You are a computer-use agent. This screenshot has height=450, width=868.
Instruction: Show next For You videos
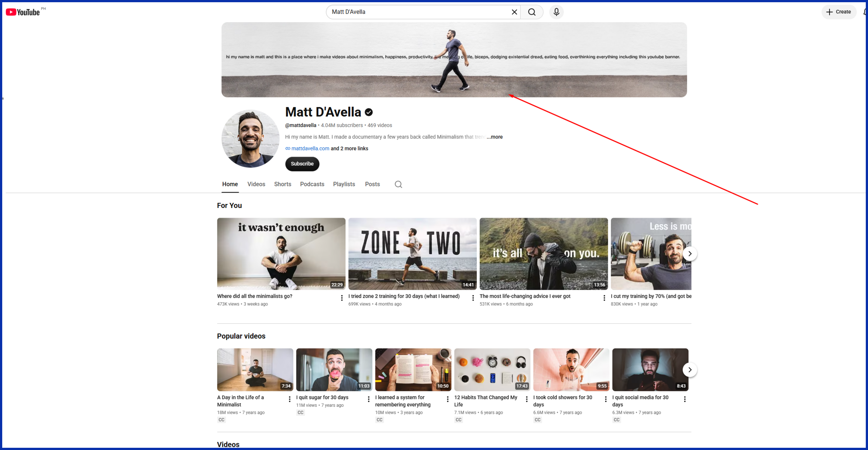(690, 254)
